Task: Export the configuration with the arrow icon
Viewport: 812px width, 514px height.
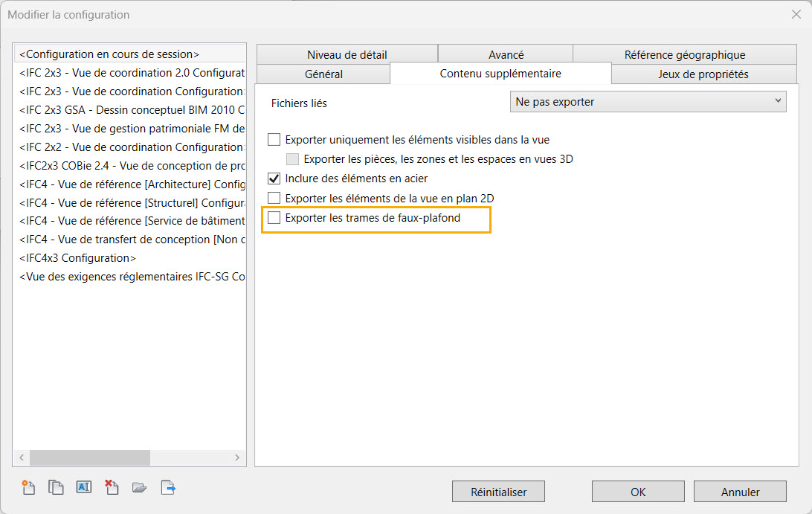Action: click(168, 488)
